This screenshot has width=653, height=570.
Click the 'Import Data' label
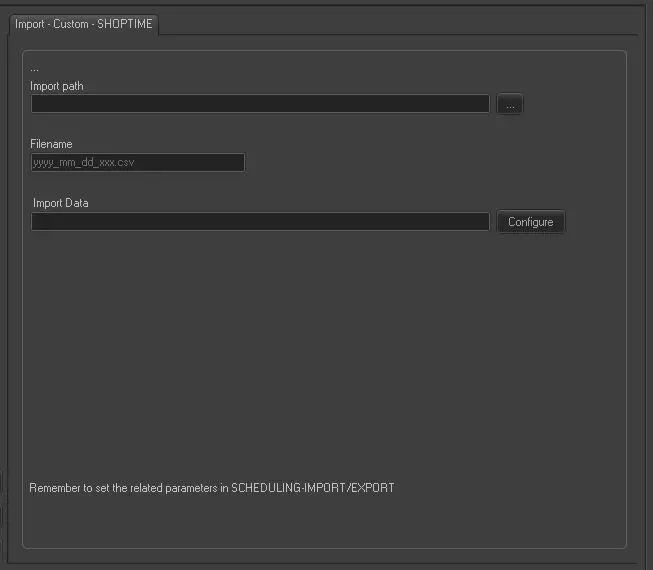[61, 203]
